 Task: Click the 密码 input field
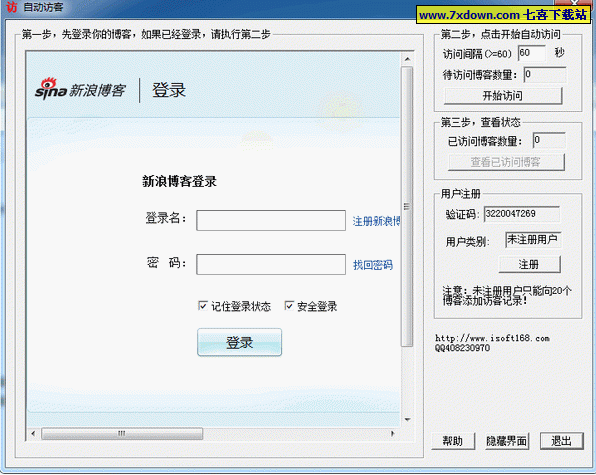pyautogui.click(x=271, y=264)
